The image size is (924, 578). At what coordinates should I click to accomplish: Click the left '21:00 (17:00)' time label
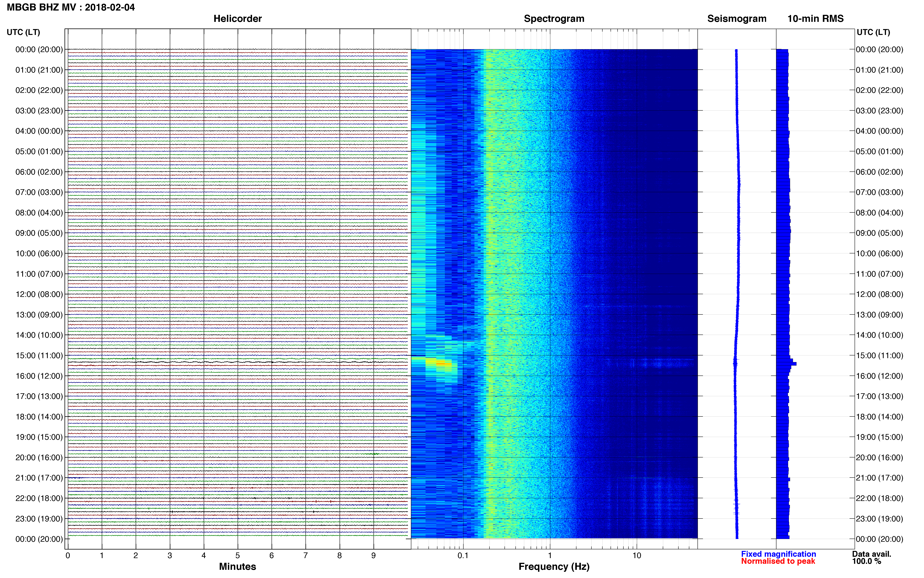[x=39, y=478]
